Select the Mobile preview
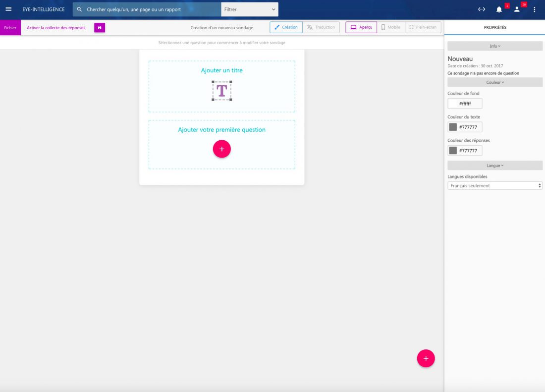 click(391, 27)
